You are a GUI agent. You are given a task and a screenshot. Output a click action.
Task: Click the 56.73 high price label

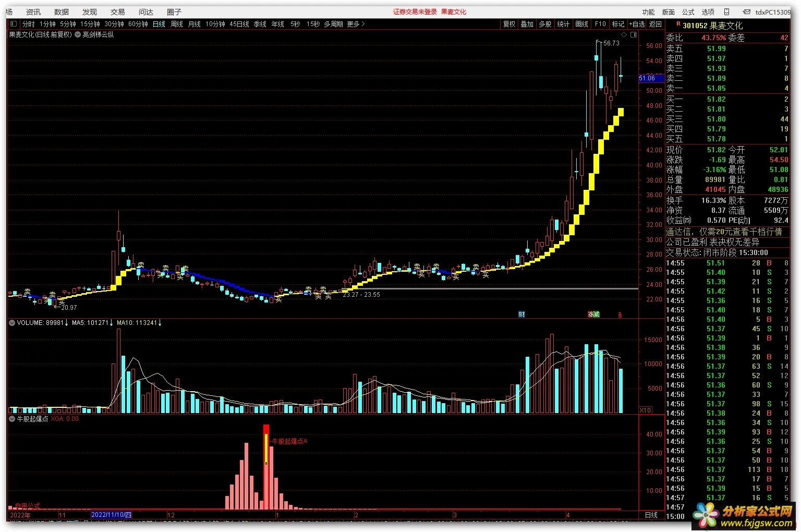(611, 43)
